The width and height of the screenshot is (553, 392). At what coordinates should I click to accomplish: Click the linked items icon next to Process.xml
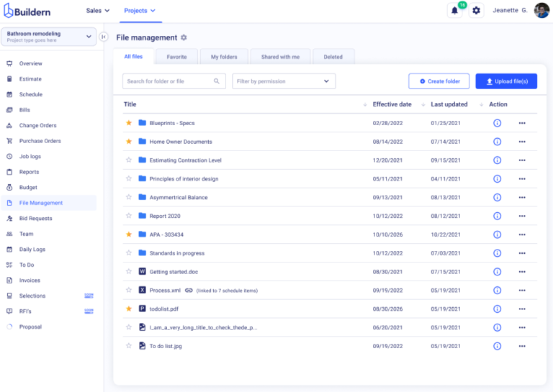point(189,291)
